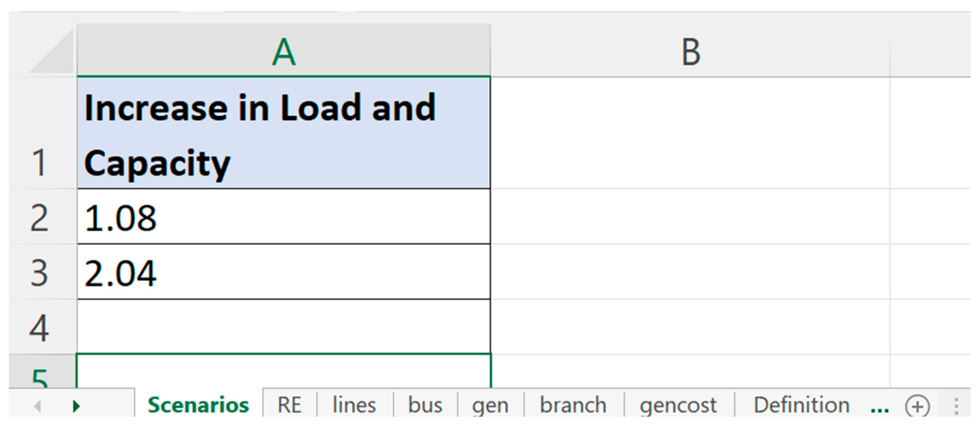The height and width of the screenshot is (428, 980).
Task: Go to the bus sheet tab
Action: pos(425,405)
